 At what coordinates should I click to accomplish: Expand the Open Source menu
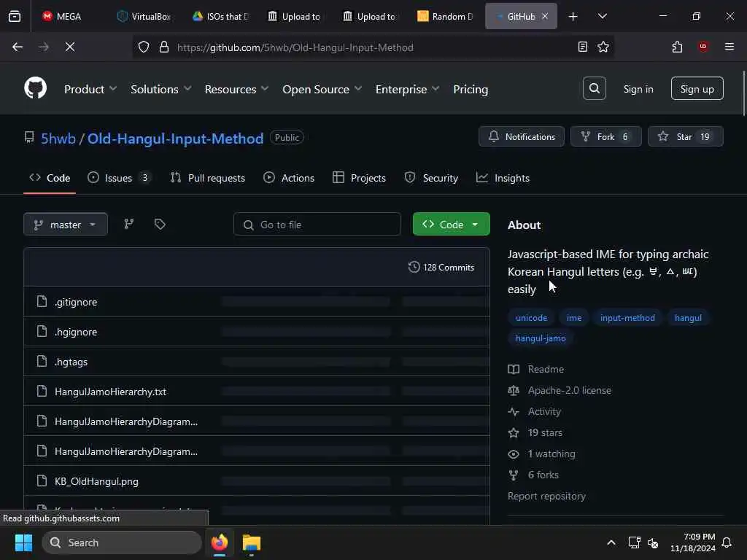click(322, 89)
